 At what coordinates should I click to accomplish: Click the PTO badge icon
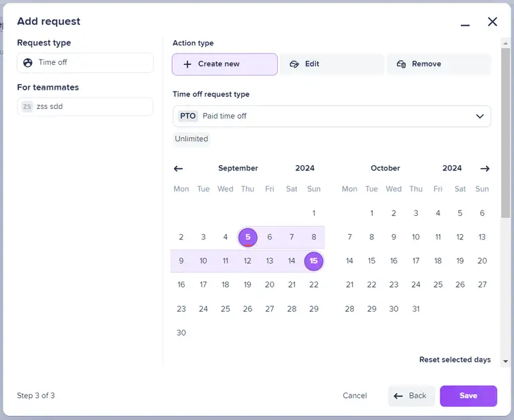pyautogui.click(x=188, y=116)
